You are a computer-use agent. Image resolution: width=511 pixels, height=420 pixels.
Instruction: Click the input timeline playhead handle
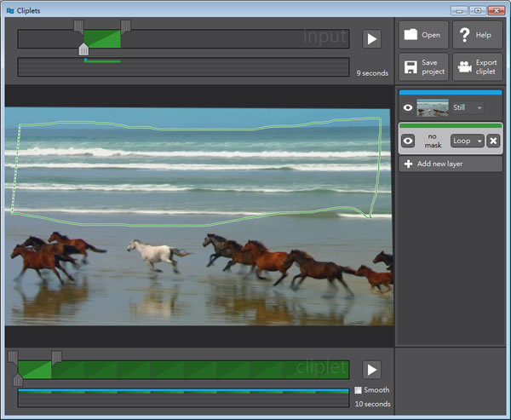click(x=83, y=50)
